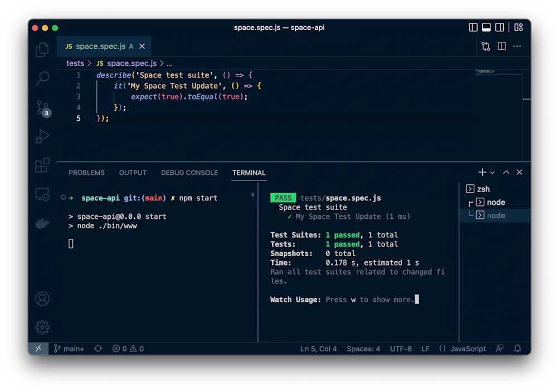Change end of line sequence LF
Screen dimensions: 559x392
click(425, 349)
